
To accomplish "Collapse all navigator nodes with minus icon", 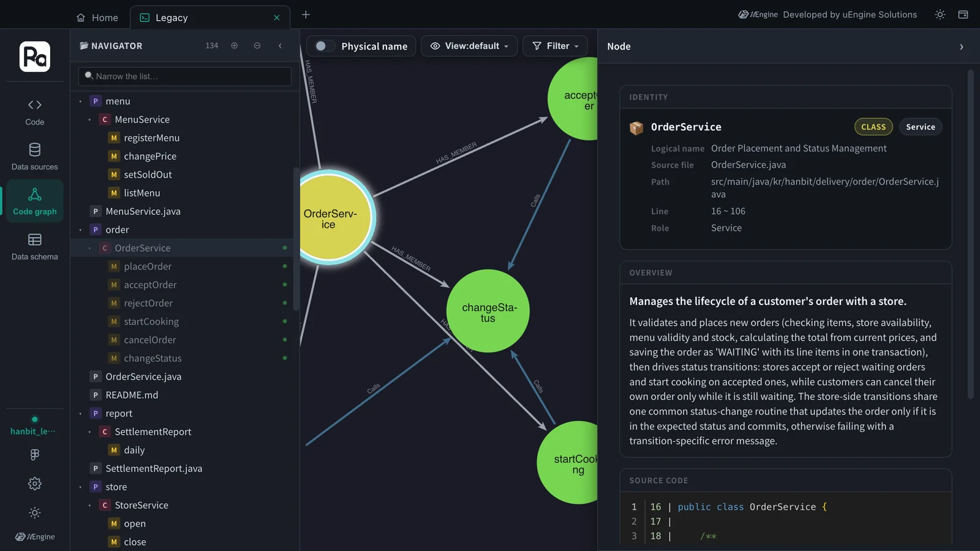I will tap(257, 46).
